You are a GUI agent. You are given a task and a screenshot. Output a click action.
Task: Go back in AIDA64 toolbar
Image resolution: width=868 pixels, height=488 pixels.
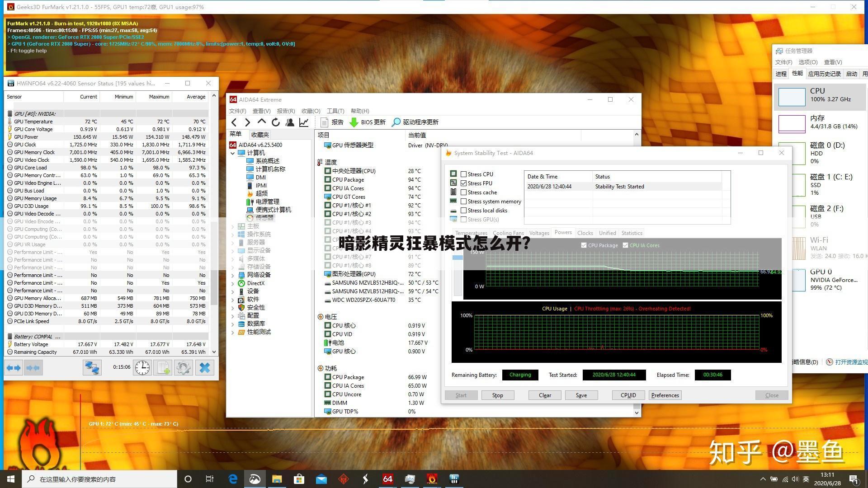(234, 122)
